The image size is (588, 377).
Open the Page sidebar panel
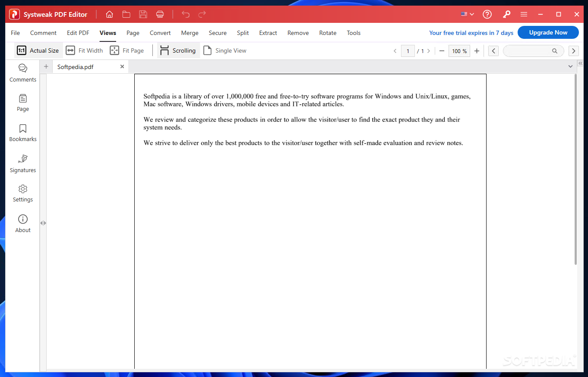(x=23, y=103)
